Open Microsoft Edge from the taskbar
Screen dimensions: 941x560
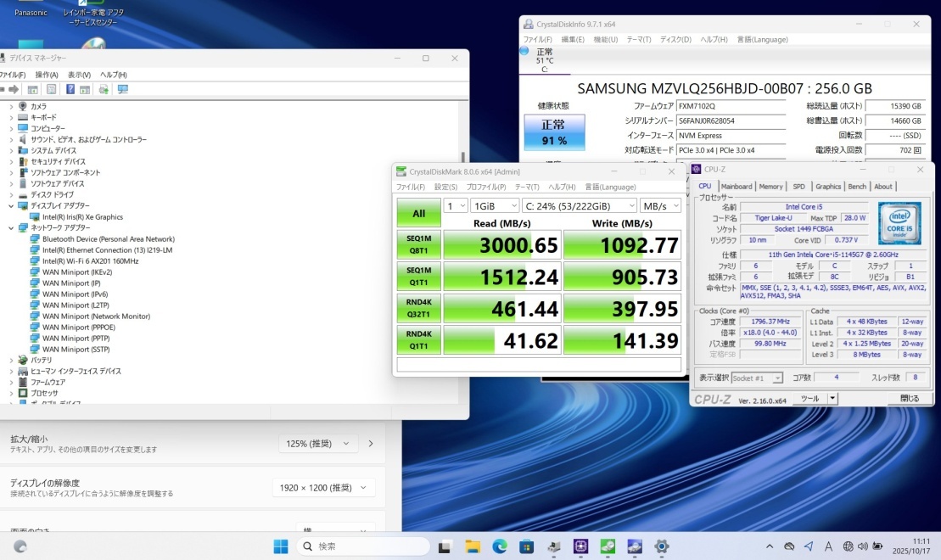click(500, 546)
